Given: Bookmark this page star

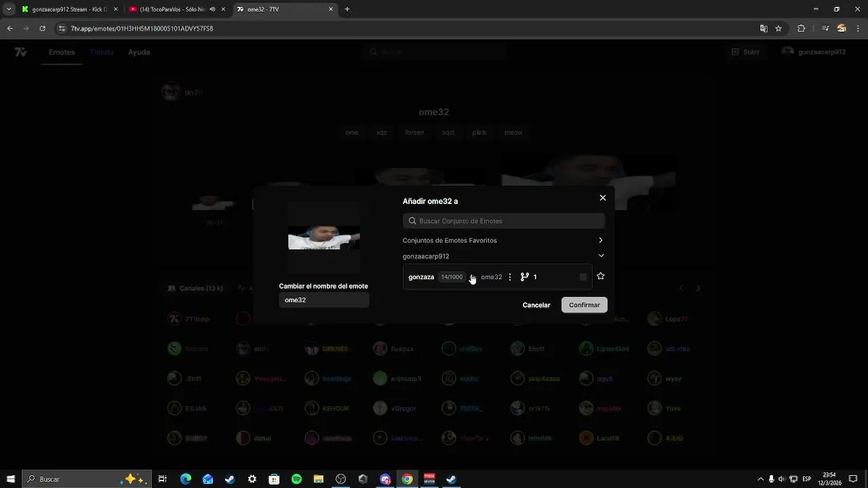Looking at the screenshot, I should tap(778, 28).
